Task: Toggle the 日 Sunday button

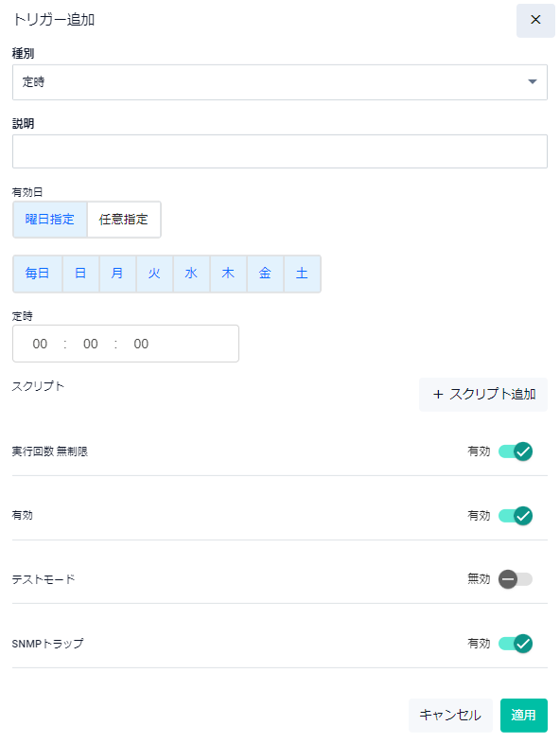Action: click(80, 274)
